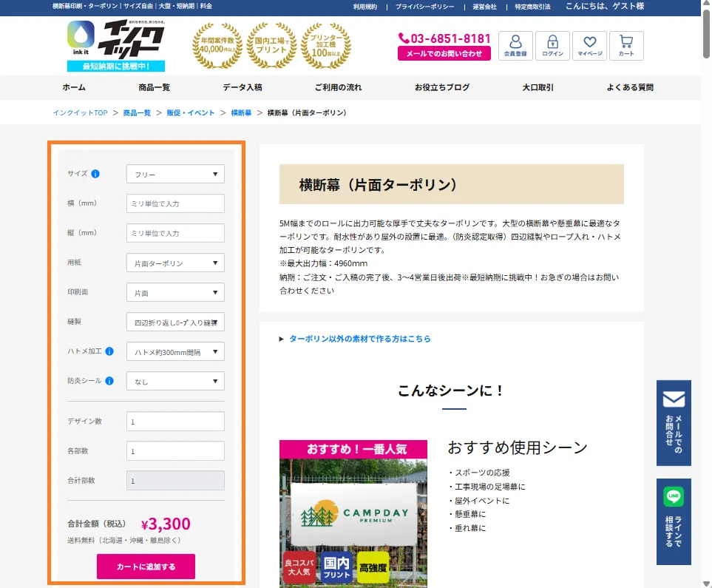712x588 pixels.
Task: Click the ログイン login icon
Action: point(552,45)
